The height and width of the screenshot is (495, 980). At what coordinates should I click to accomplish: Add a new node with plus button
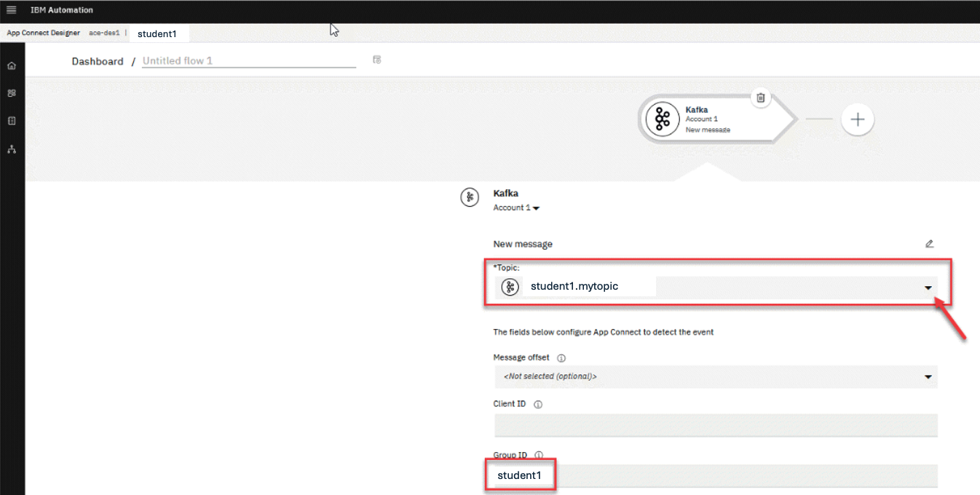(x=857, y=120)
